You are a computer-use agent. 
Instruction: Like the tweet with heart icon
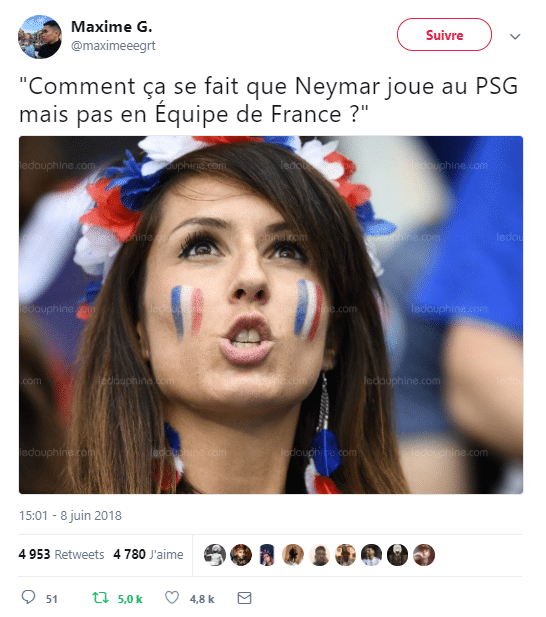[172, 597]
